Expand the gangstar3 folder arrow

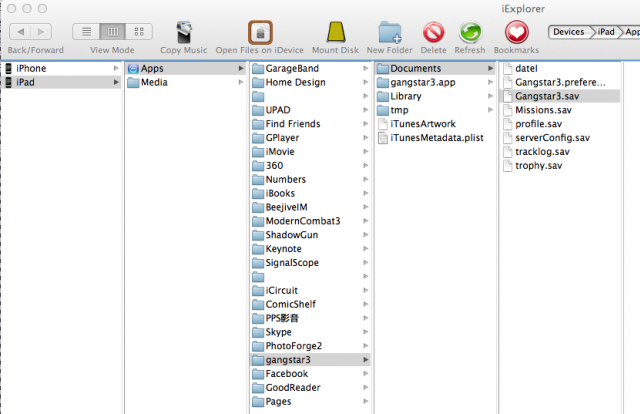(366, 360)
